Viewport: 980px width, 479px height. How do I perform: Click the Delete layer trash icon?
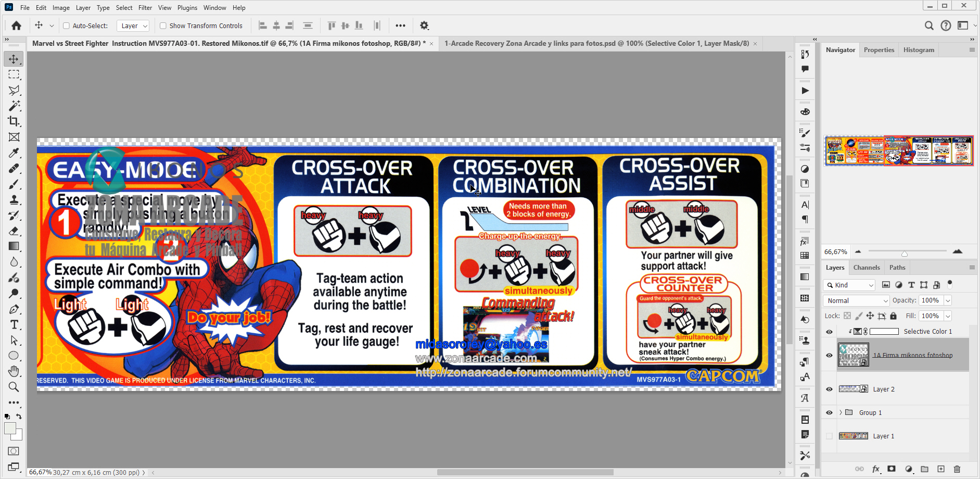coord(957,469)
